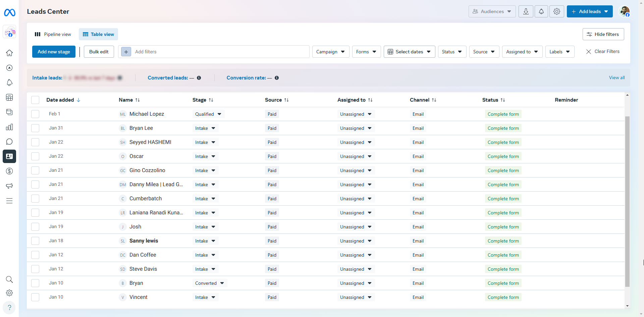Select checkbox for Michael Lopez row
644x317 pixels.
tap(35, 114)
